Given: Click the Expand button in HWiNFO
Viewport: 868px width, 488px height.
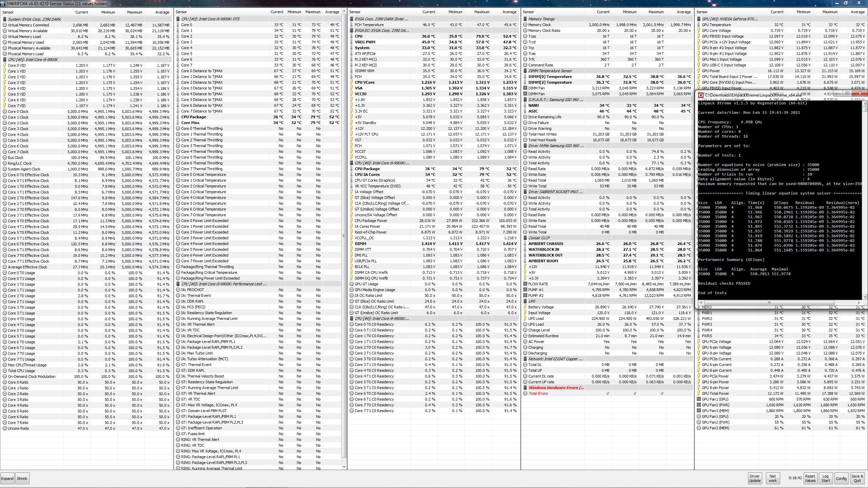Looking at the screenshot, I should (7, 479).
